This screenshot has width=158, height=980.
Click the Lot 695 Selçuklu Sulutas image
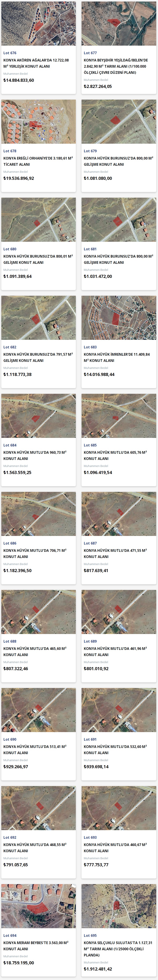119,906
